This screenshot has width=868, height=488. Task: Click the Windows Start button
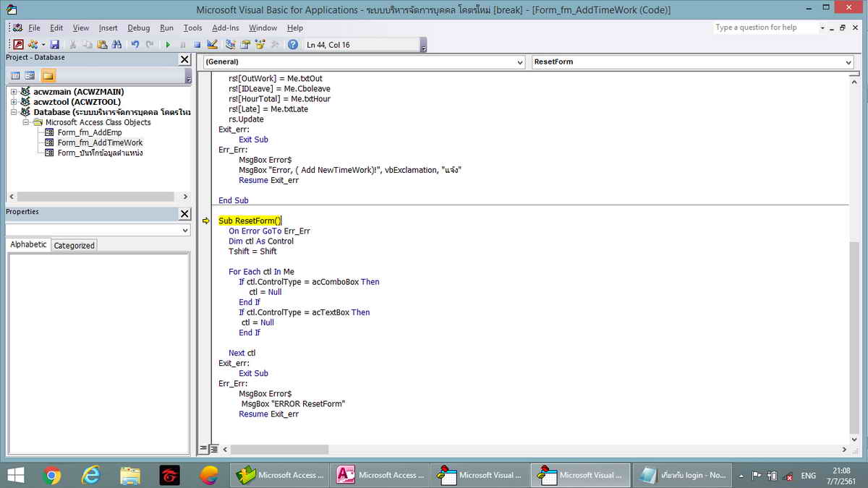tap(14, 475)
